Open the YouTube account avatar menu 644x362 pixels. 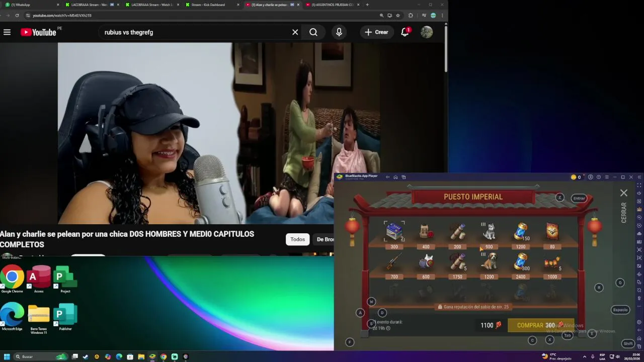427,32
